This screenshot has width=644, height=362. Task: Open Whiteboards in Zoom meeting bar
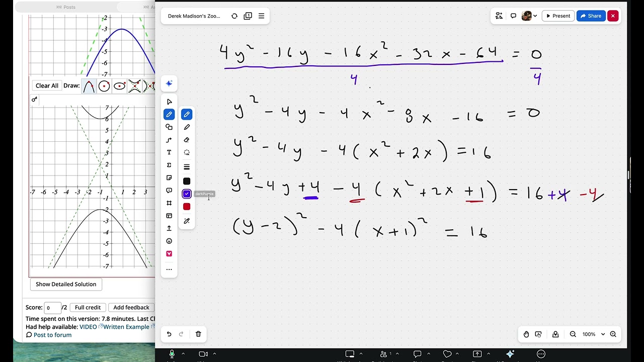(350, 354)
